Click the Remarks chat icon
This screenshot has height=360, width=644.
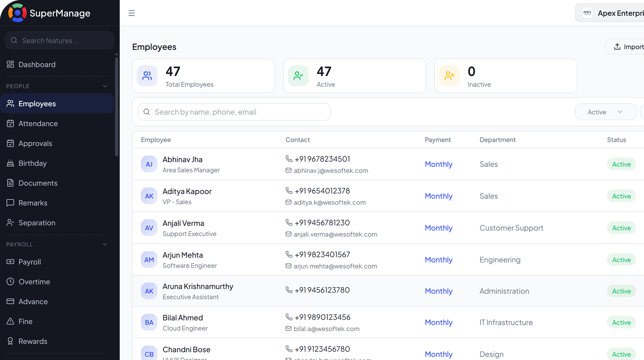10,203
